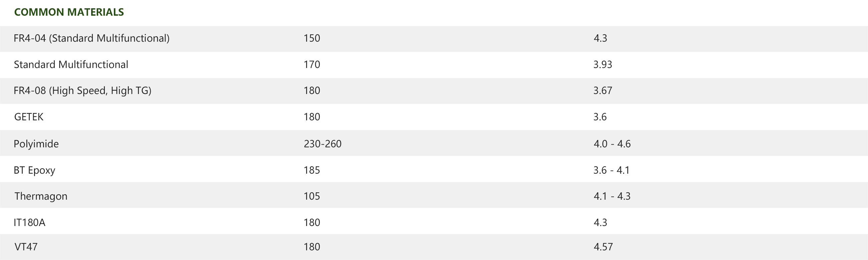
Task: Click the 4.57 value for VT47
Action: [603, 247]
